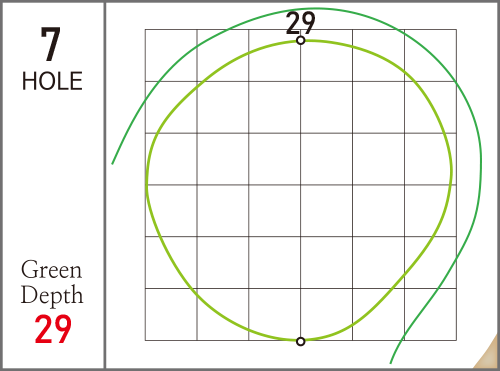500x371 pixels.
Task: Click the dark green line's left end
Action: [113, 162]
